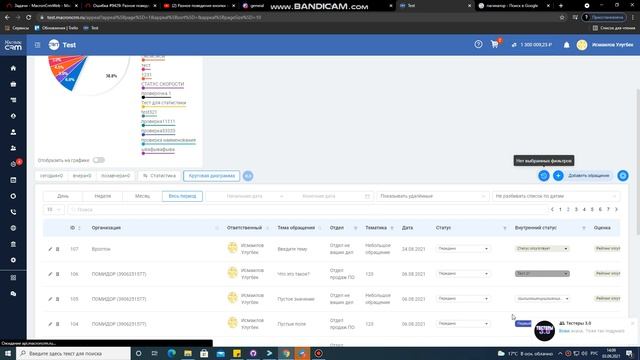Open the help question mark icon
Viewport: 640px width, 360px height.
[x=478, y=44]
